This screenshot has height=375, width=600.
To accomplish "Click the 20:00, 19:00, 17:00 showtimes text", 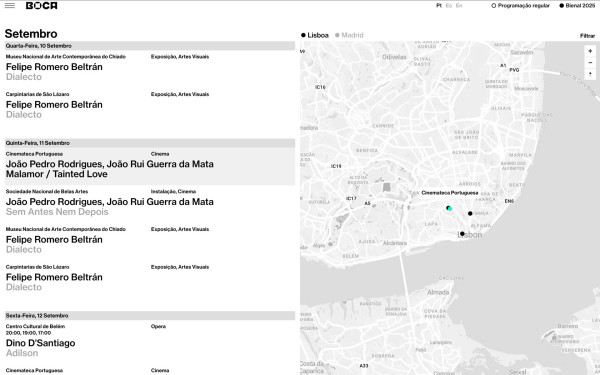I will click(x=28, y=333).
